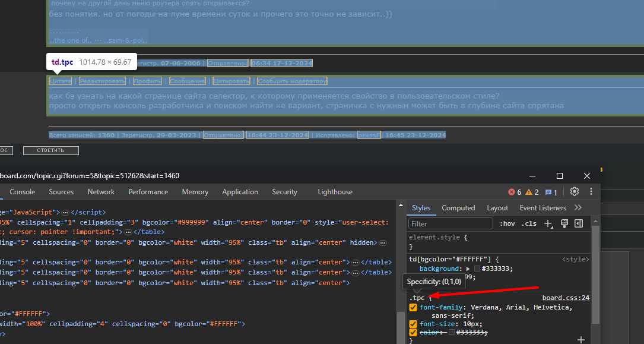The width and height of the screenshot is (644, 344).
Task: Open the issues counter showing 1
Action: 551,192
